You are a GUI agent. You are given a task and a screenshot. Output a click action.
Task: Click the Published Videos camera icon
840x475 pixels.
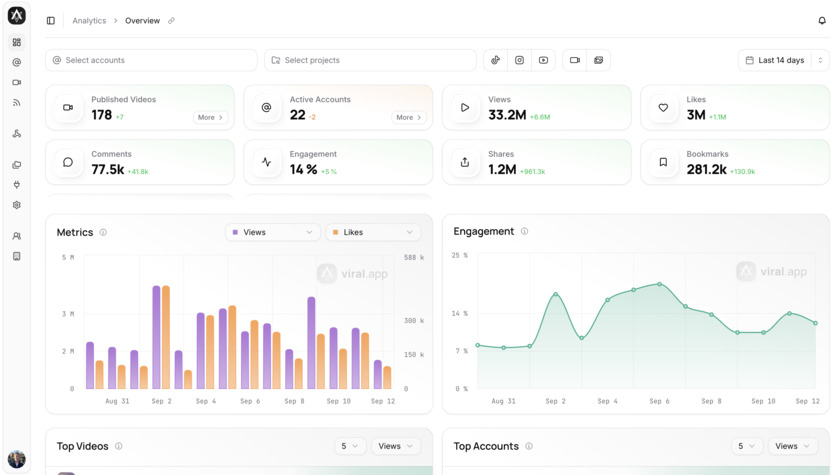click(x=68, y=108)
